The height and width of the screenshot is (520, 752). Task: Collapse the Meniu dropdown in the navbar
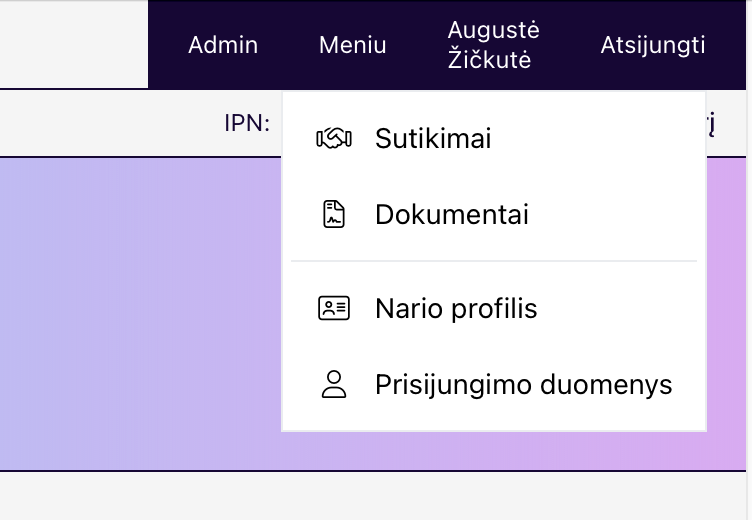(x=352, y=45)
